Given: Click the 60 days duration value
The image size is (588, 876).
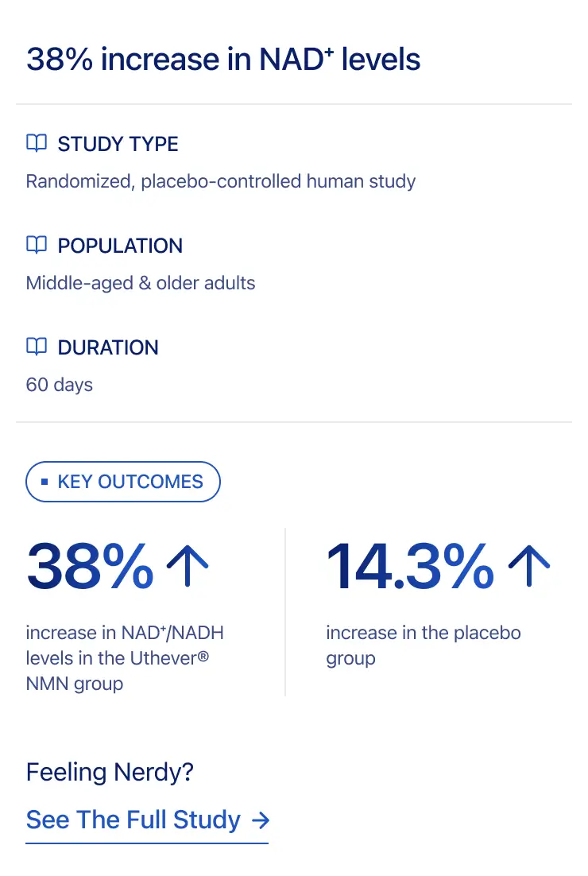Looking at the screenshot, I should [60, 385].
